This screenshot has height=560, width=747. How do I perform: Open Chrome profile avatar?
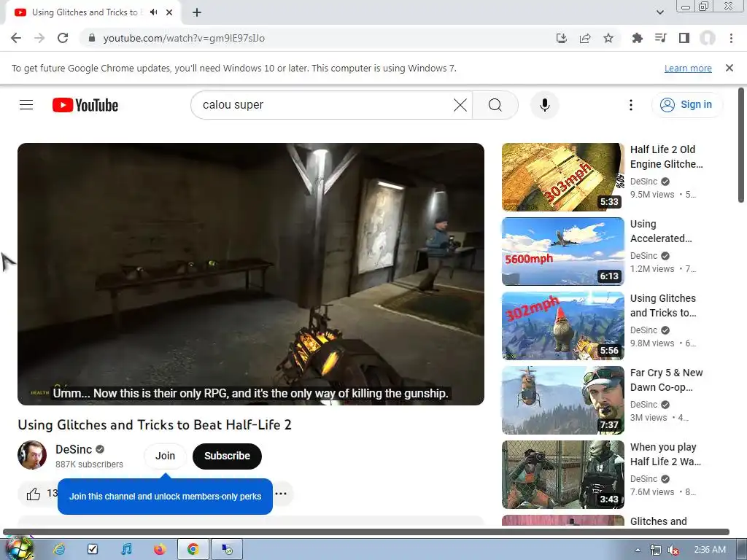point(708,38)
